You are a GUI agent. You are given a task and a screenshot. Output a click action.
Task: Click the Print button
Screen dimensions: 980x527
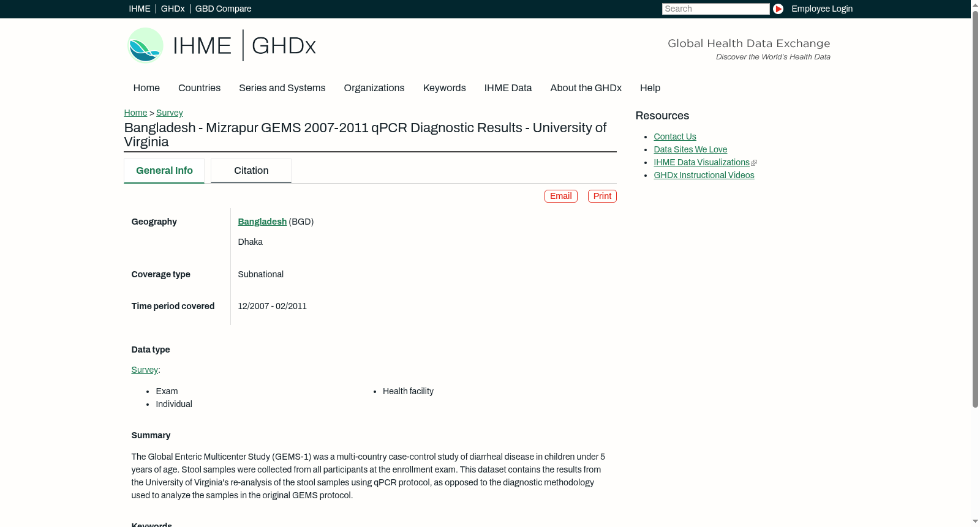602,196
